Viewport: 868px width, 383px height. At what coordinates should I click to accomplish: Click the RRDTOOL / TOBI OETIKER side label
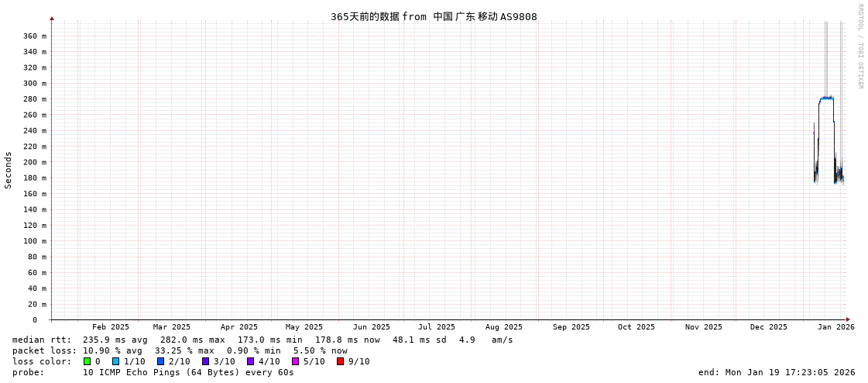point(860,46)
